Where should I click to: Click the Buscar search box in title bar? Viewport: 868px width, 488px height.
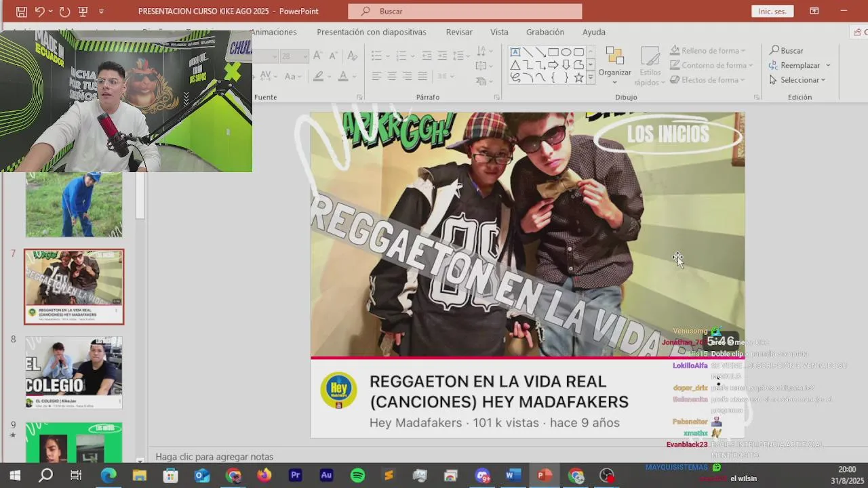tap(465, 12)
